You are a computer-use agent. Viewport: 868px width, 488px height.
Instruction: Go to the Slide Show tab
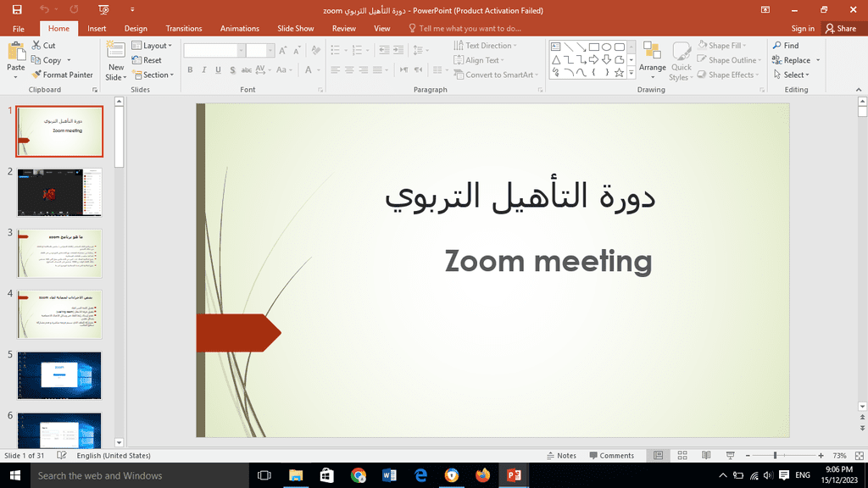tap(296, 28)
